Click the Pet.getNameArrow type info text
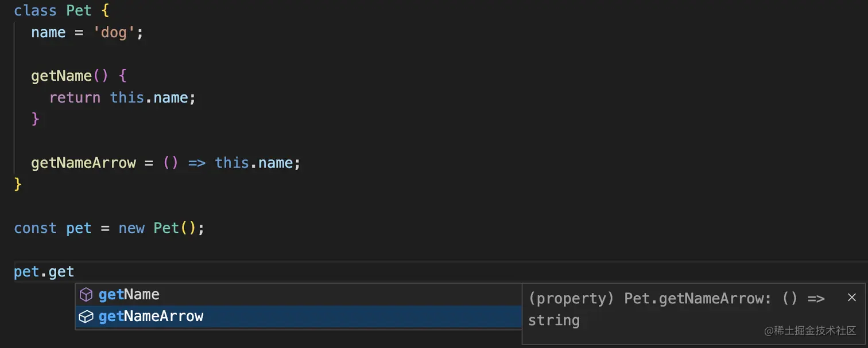The height and width of the screenshot is (348, 868). pos(676,309)
